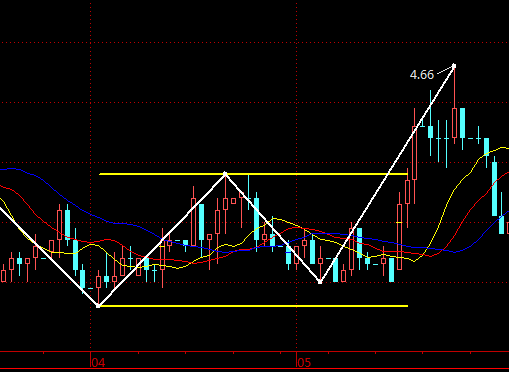The image size is (509, 372).
Task: Click the zigzag low marker after 05
Action: (x=320, y=282)
